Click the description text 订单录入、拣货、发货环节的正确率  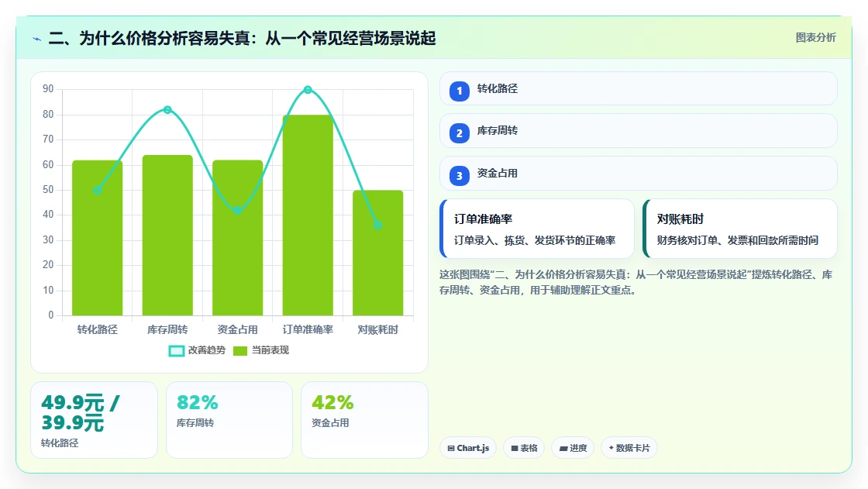(x=535, y=240)
